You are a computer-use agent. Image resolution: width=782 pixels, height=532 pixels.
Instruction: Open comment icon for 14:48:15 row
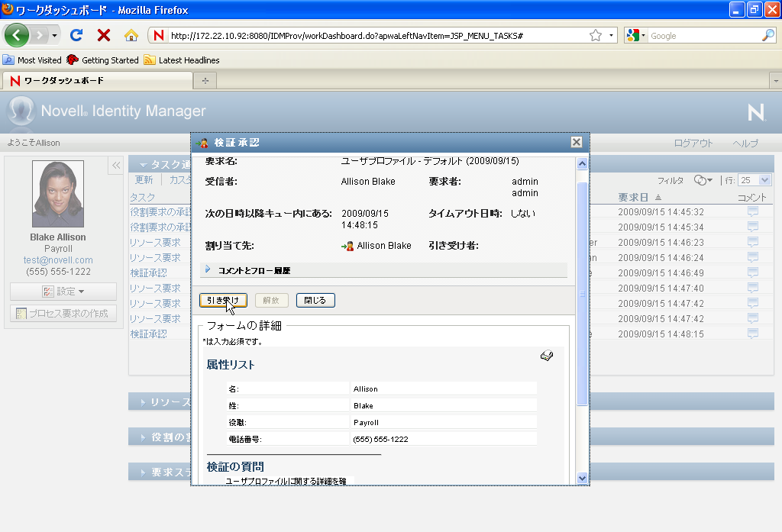coord(752,334)
